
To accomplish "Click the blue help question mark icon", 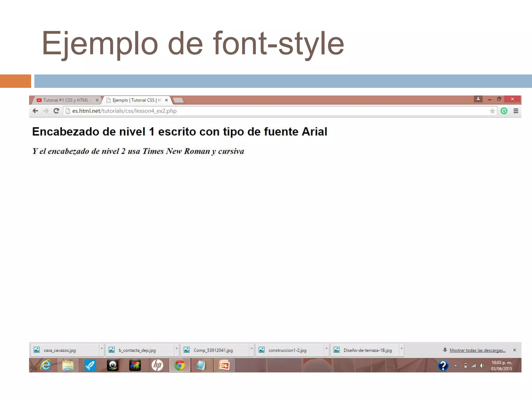I will (443, 365).
